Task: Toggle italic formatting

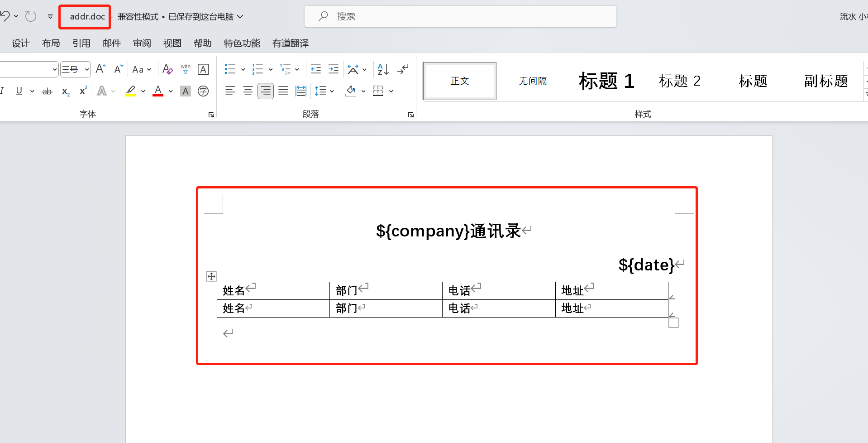Action: [x=2, y=91]
